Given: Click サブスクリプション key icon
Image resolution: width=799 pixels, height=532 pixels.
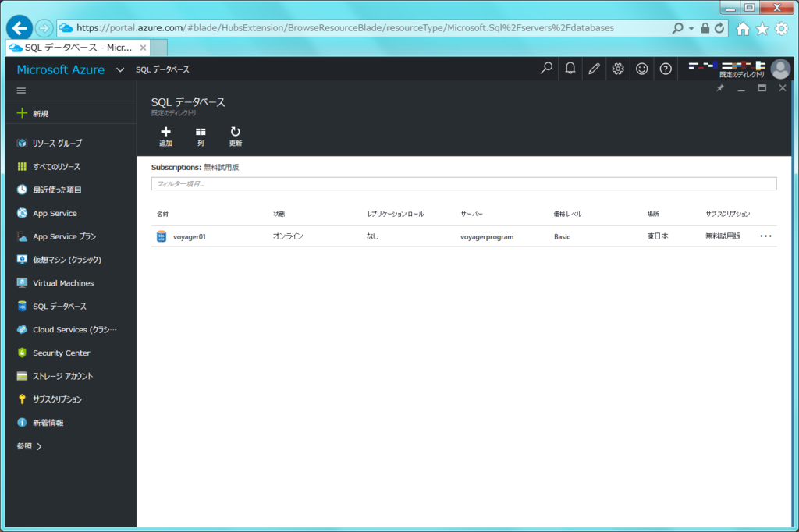Looking at the screenshot, I should point(22,399).
